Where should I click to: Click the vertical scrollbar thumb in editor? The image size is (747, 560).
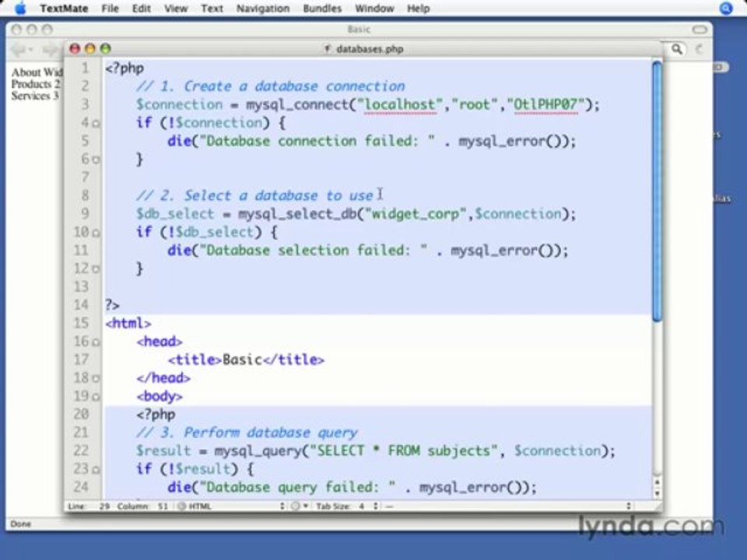point(657,192)
